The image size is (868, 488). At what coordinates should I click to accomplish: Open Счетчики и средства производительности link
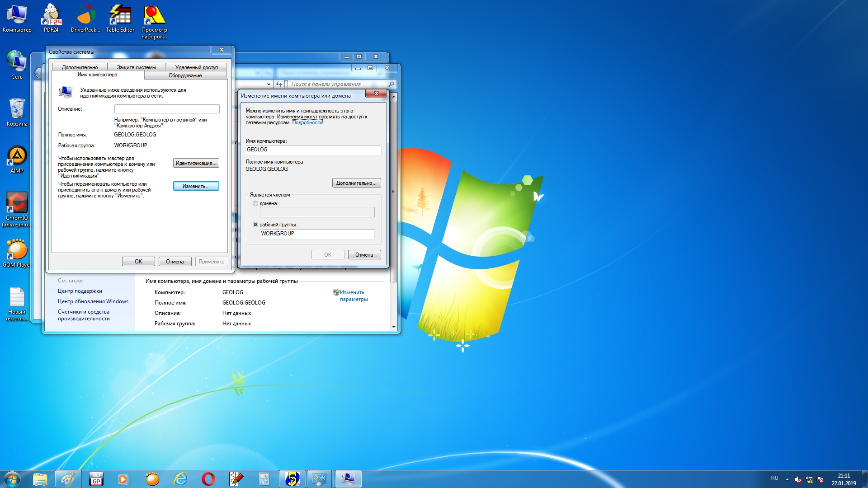[84, 315]
